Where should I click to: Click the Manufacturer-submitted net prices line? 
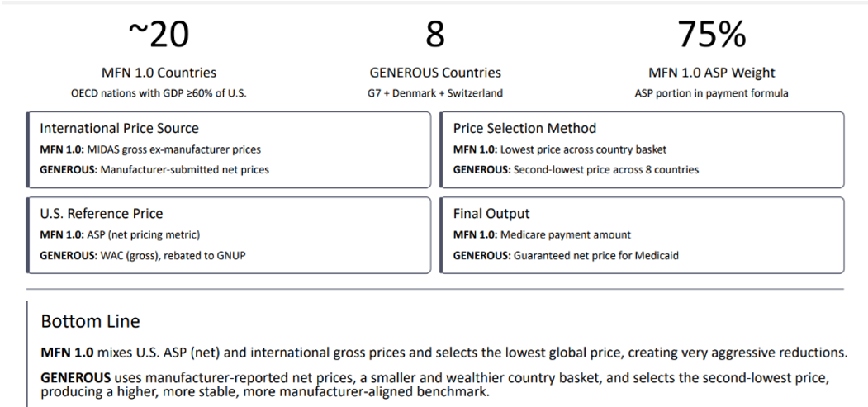(x=154, y=170)
